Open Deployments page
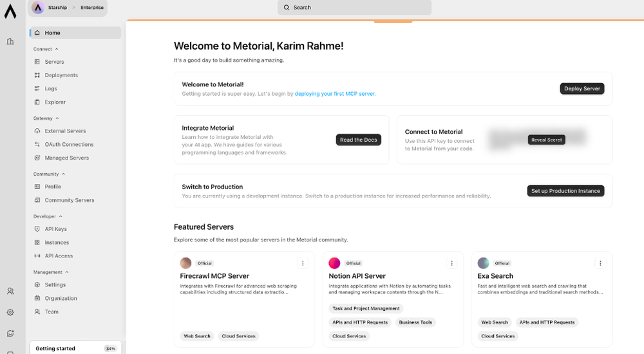This screenshot has width=644, height=354. tap(61, 75)
